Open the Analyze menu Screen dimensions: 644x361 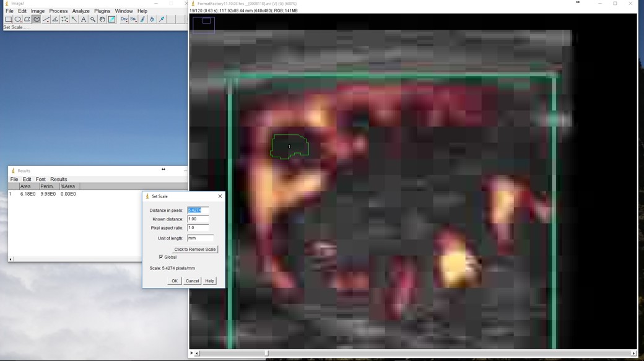point(80,11)
